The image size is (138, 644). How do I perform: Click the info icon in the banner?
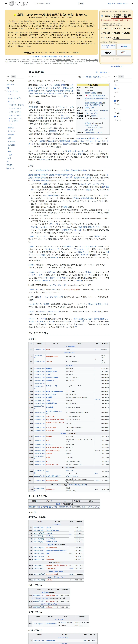pyautogui.click(x=15, y=15)
